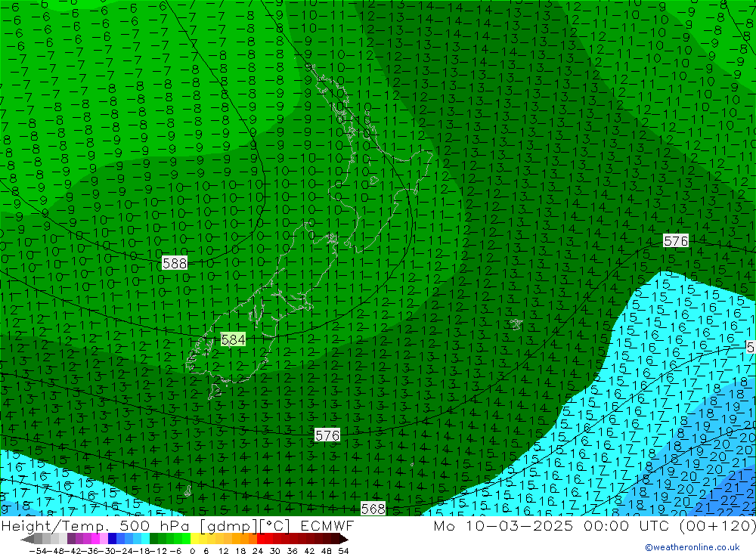Click the right dark arrow end of the legend
Image resolution: width=756 pixels, height=554 pixels.
343,539
